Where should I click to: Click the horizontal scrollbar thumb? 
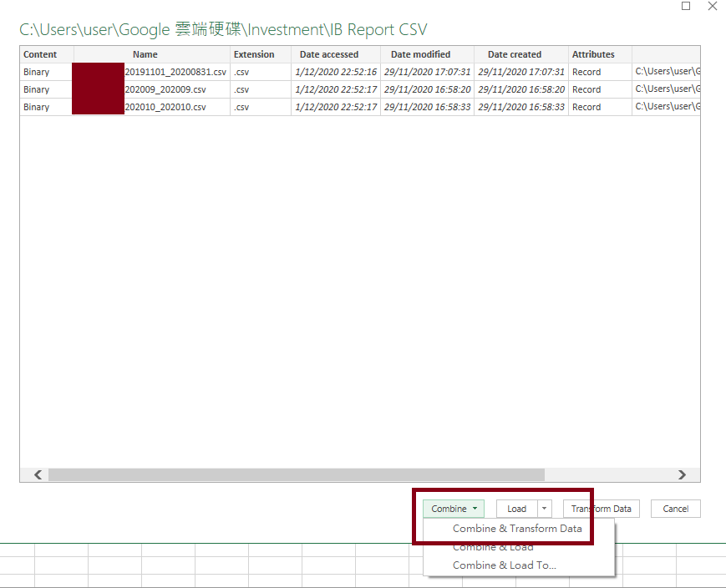(x=297, y=474)
